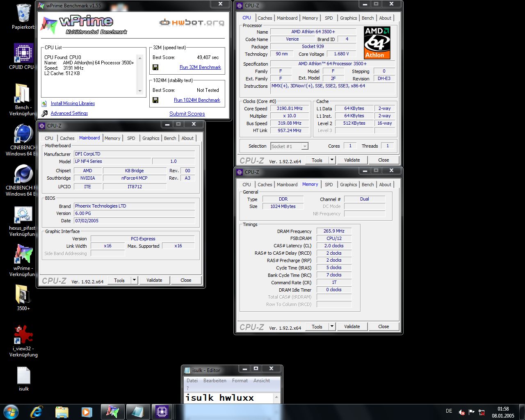Click the muted volume icon in system tray
This screenshot has height=420, width=525.
462,412
